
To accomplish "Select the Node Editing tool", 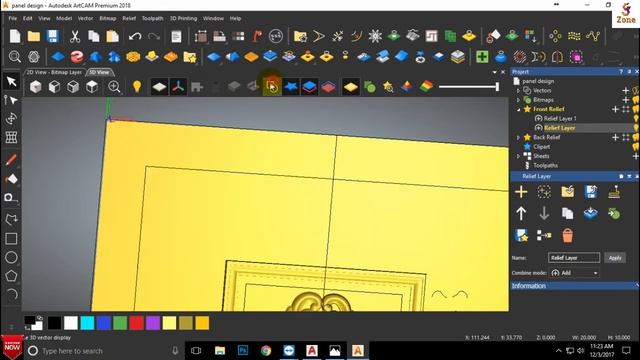I will click(x=11, y=100).
